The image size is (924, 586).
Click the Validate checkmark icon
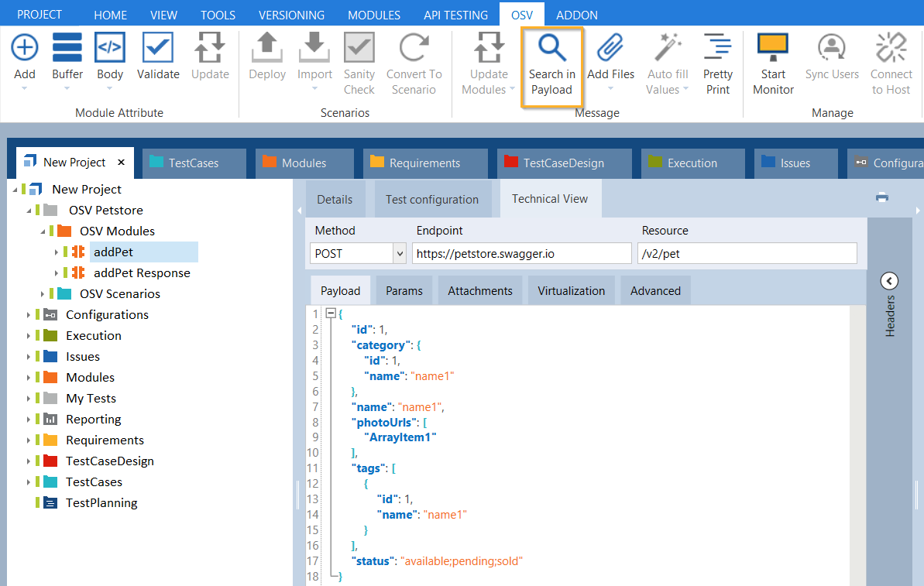pos(158,49)
